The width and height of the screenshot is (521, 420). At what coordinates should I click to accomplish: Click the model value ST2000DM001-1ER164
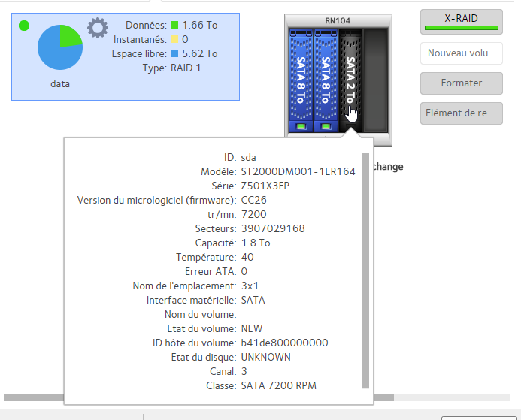[x=298, y=171]
